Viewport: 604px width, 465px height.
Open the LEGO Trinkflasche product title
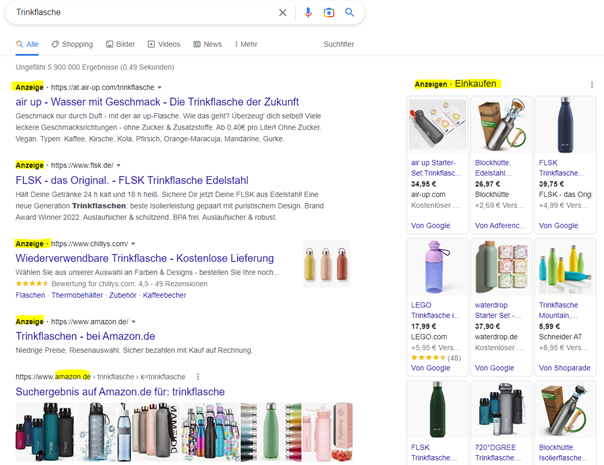[x=436, y=311]
